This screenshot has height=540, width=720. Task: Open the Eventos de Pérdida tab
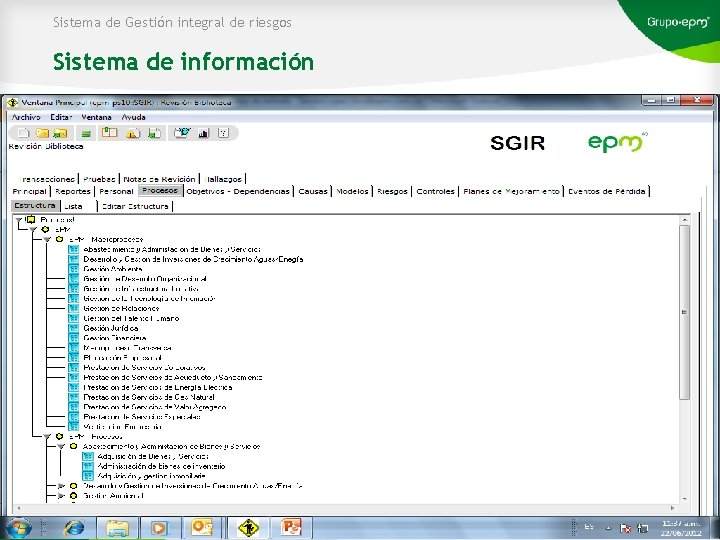pyautogui.click(x=607, y=191)
